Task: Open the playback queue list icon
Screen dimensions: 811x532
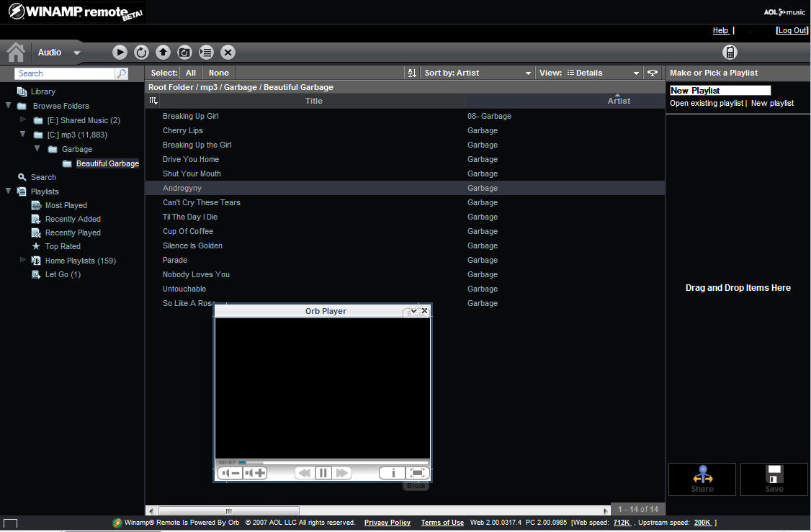Action: pos(206,52)
